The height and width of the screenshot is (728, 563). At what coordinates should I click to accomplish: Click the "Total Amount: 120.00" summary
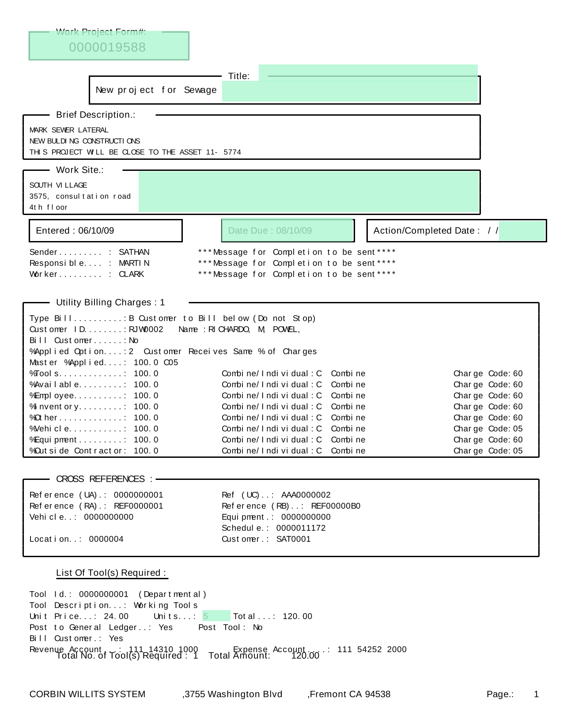pos(264,656)
